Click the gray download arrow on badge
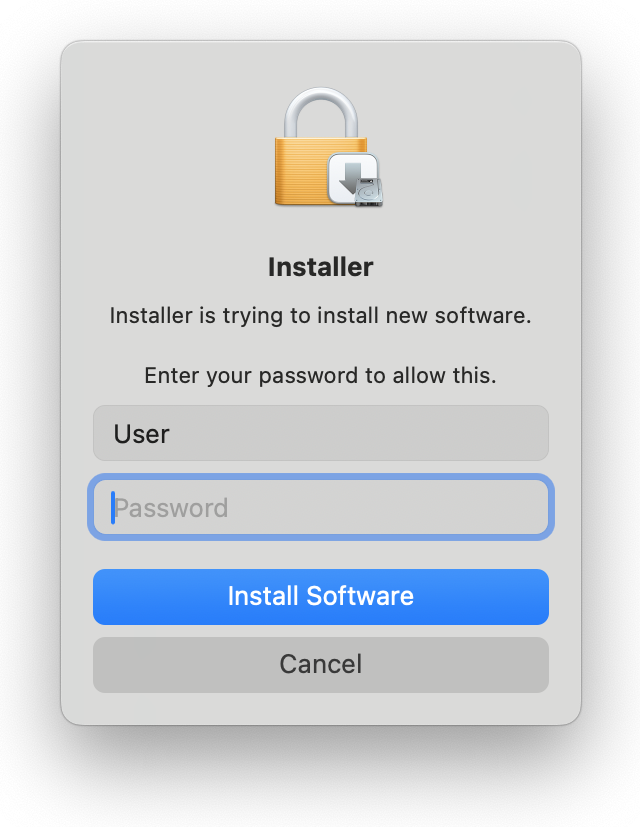The height and width of the screenshot is (827, 640). point(350,177)
